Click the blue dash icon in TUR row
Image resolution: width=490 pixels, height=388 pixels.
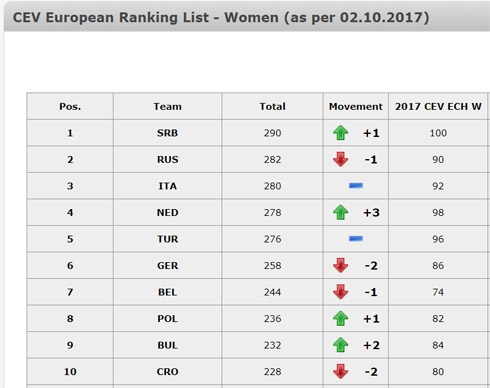tap(356, 239)
